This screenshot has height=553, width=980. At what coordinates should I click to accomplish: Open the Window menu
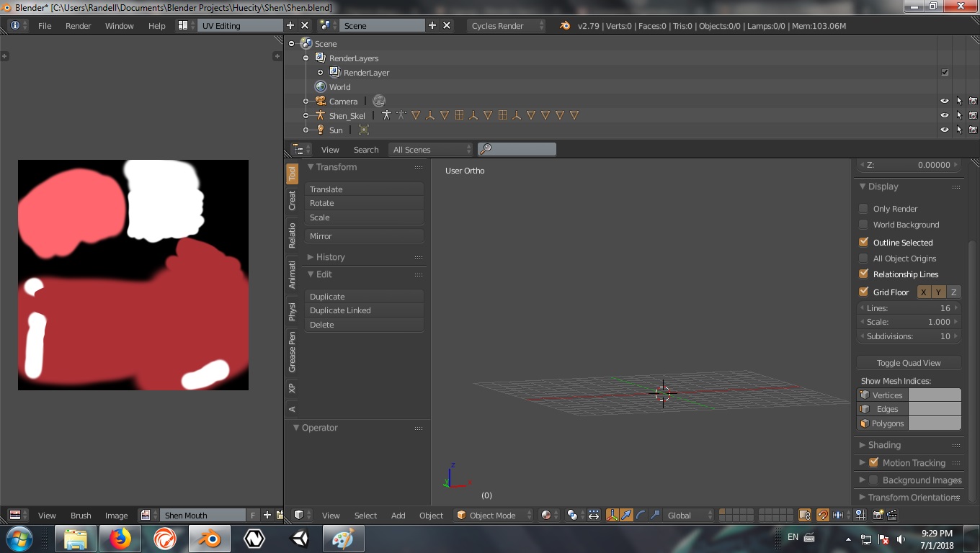pyautogui.click(x=119, y=25)
